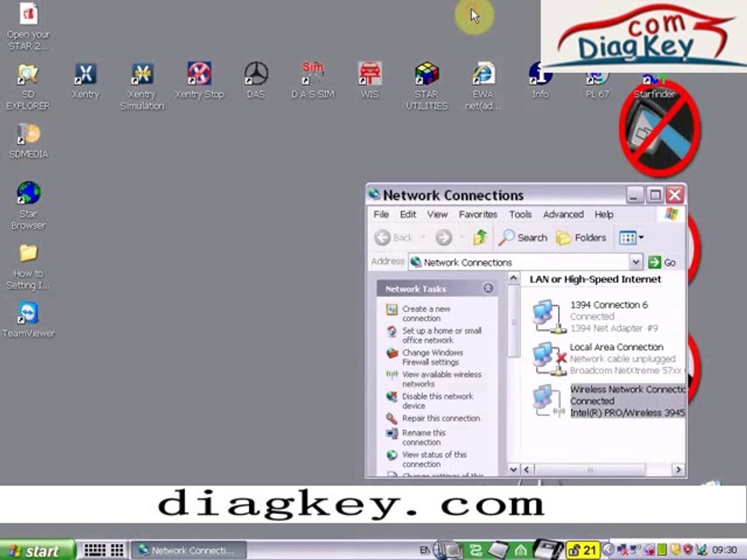Image resolution: width=747 pixels, height=560 pixels.
Task: Click Repair this connection link
Action: click(x=441, y=418)
